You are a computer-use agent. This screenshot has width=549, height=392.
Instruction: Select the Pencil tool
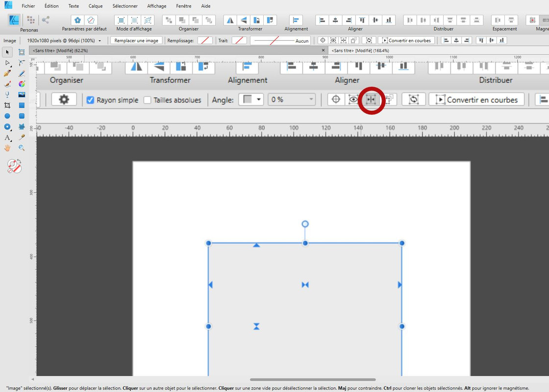click(x=22, y=73)
